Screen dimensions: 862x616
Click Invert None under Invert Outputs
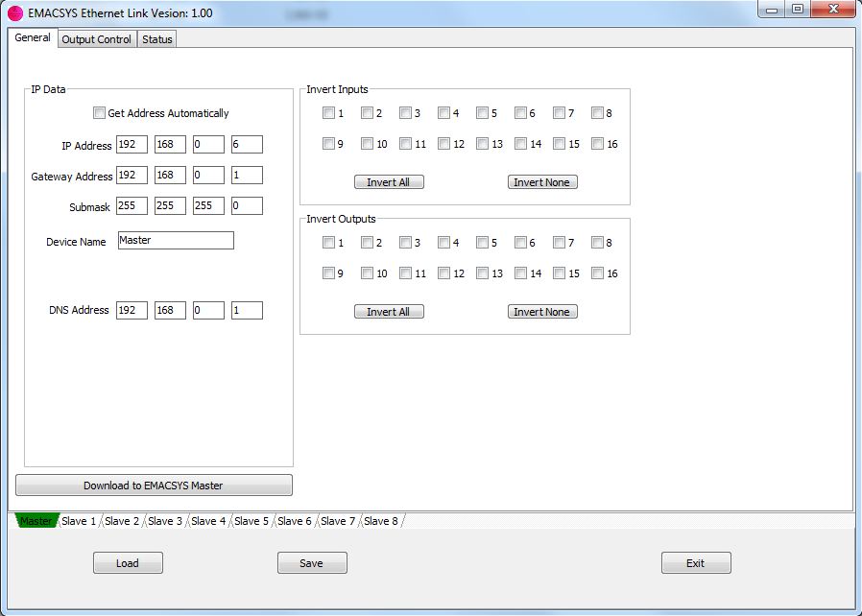point(542,312)
